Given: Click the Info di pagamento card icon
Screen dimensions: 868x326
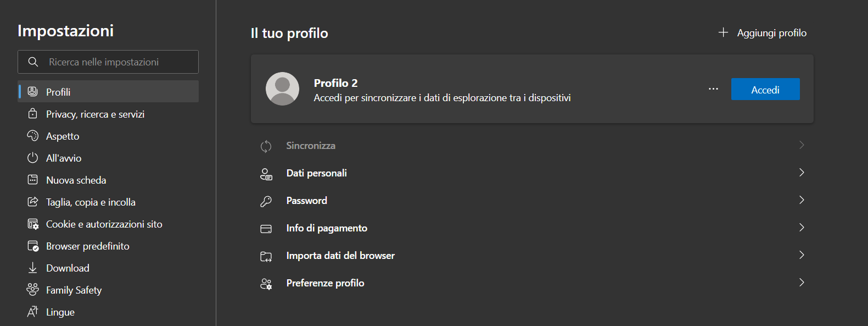Looking at the screenshot, I should pos(266,228).
